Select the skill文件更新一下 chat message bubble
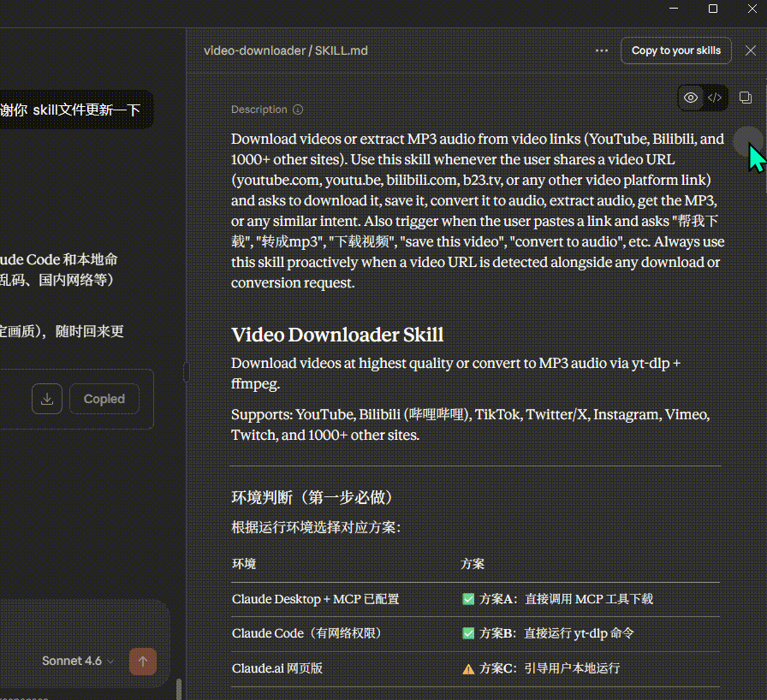The height and width of the screenshot is (700, 767). tap(73, 110)
